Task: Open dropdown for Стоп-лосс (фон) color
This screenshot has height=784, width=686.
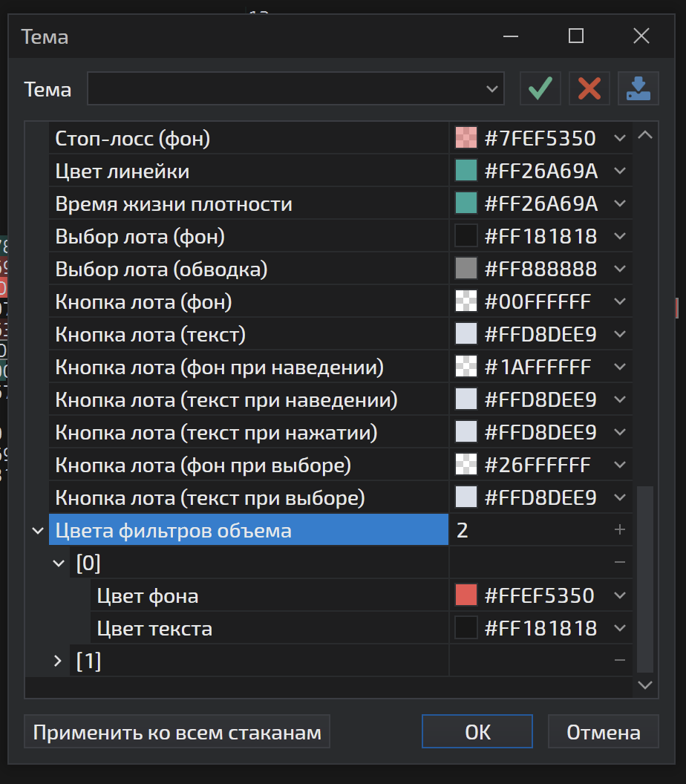Action: point(620,138)
